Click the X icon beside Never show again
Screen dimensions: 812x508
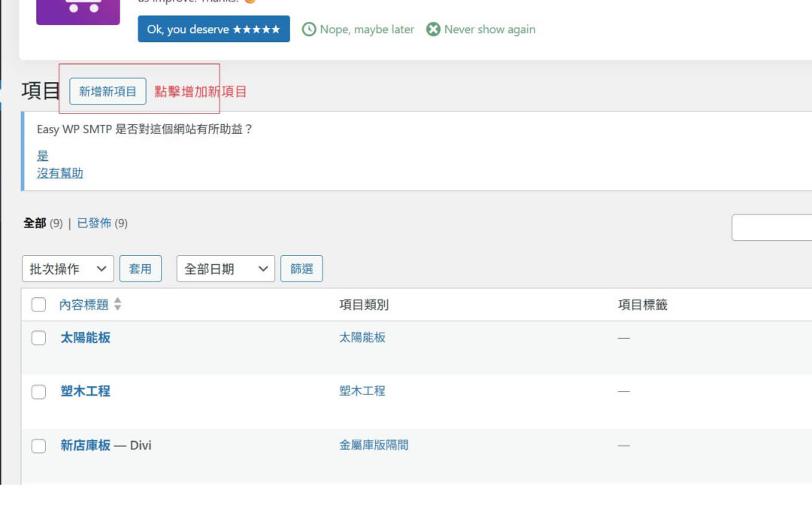(x=433, y=29)
